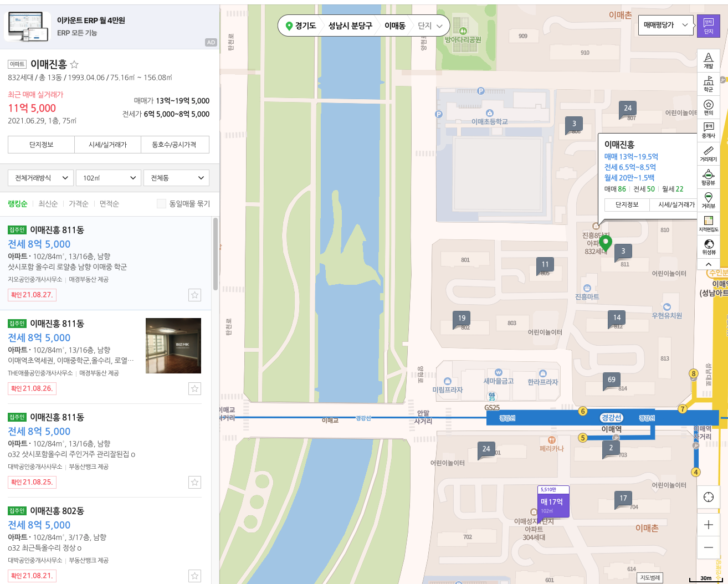Select 성남시 분당구 in the breadcrumb

pos(350,26)
